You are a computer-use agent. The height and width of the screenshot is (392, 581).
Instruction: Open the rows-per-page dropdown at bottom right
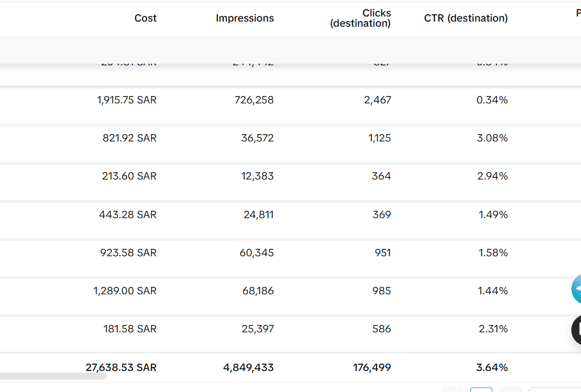click(554, 390)
